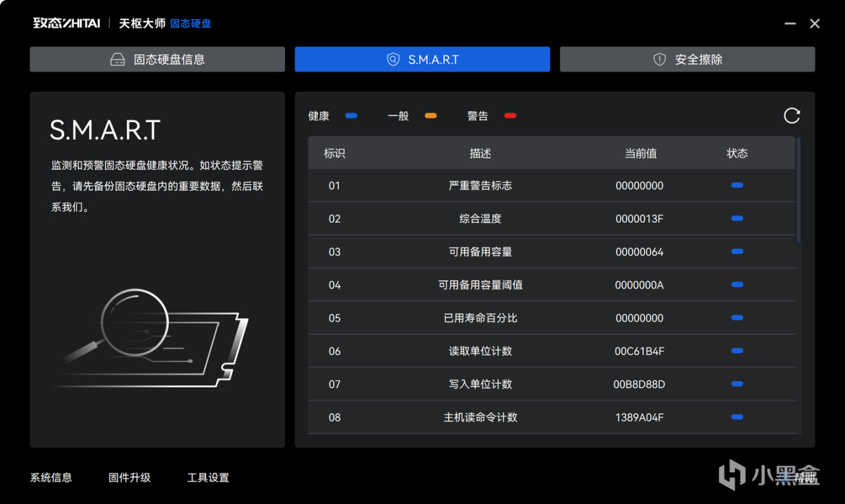Screen dimensions: 845x504
Task: Click the value 0000000A
Action: [x=640, y=285]
